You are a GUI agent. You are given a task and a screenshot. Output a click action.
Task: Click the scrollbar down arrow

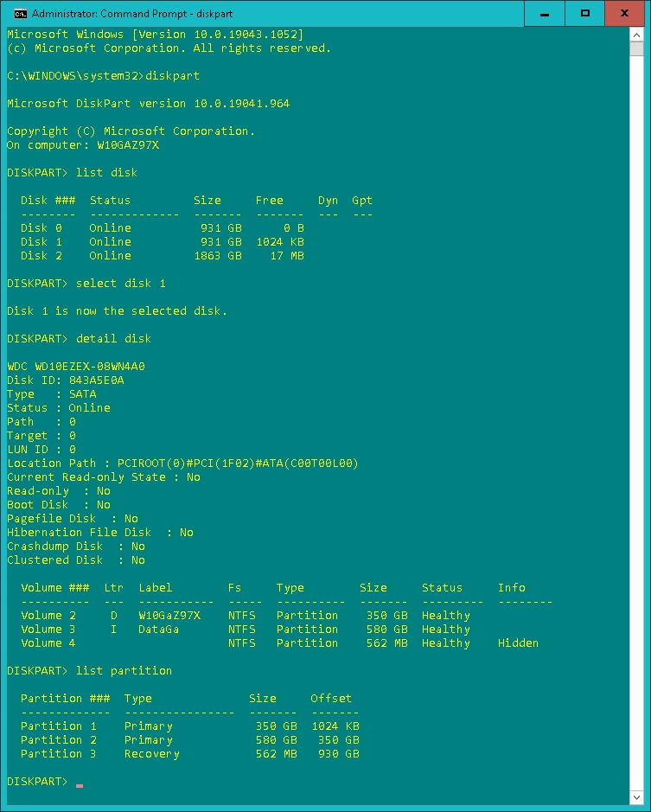pyautogui.click(x=636, y=797)
